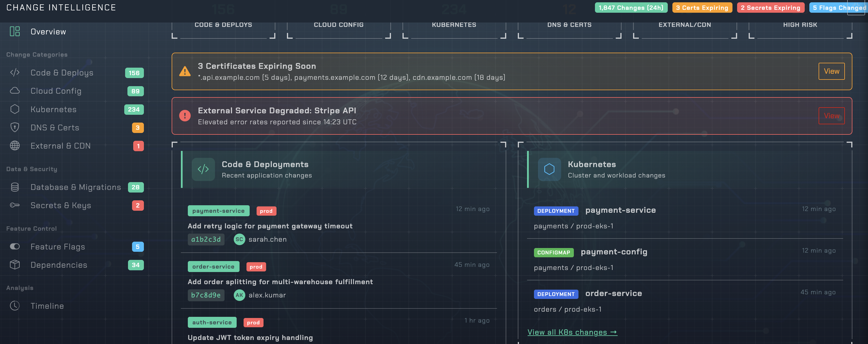Click the Kubernetes hexagon sidebar icon
868x344 pixels.
(x=15, y=109)
